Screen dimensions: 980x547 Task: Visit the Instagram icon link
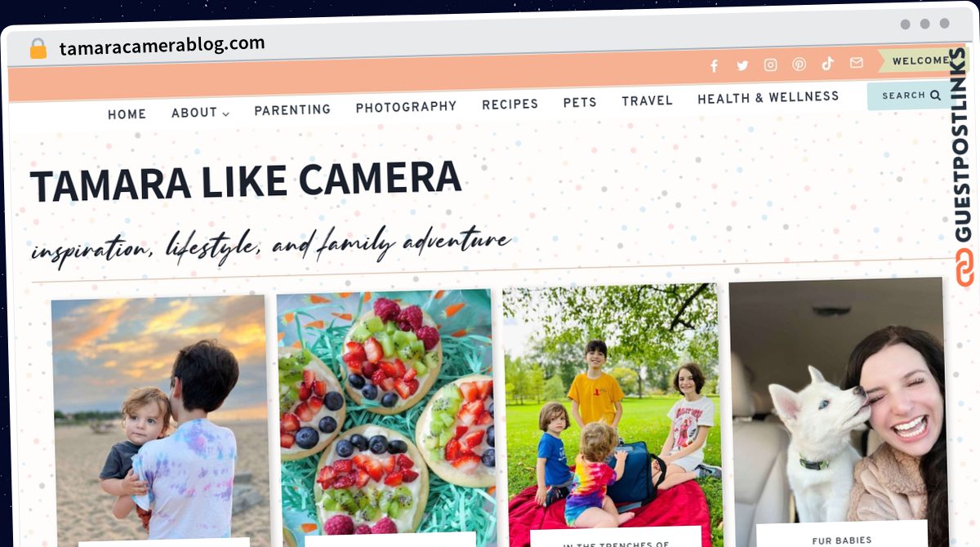click(770, 65)
